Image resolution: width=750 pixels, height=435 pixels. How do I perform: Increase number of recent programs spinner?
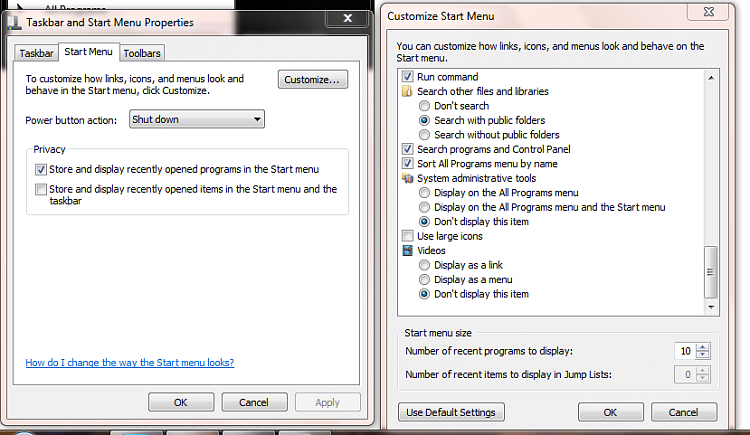tap(703, 347)
